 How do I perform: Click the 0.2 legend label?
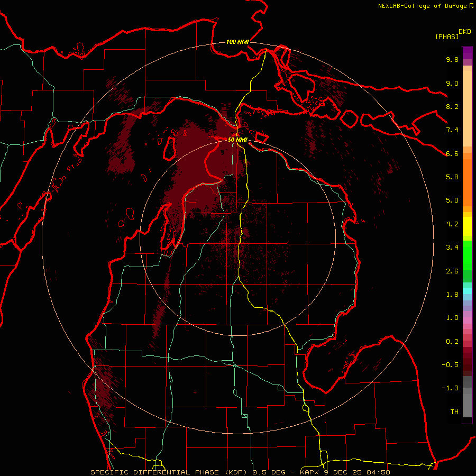[452, 342]
